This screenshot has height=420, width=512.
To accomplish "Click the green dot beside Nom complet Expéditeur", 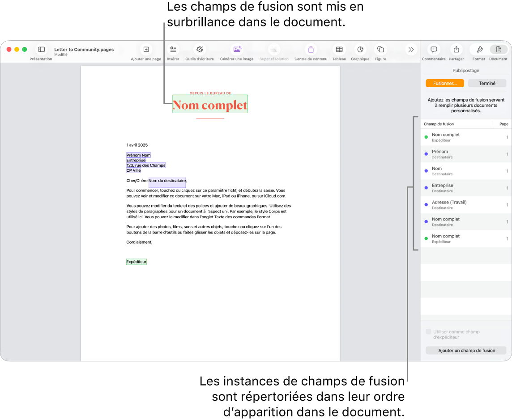I will click(425, 137).
